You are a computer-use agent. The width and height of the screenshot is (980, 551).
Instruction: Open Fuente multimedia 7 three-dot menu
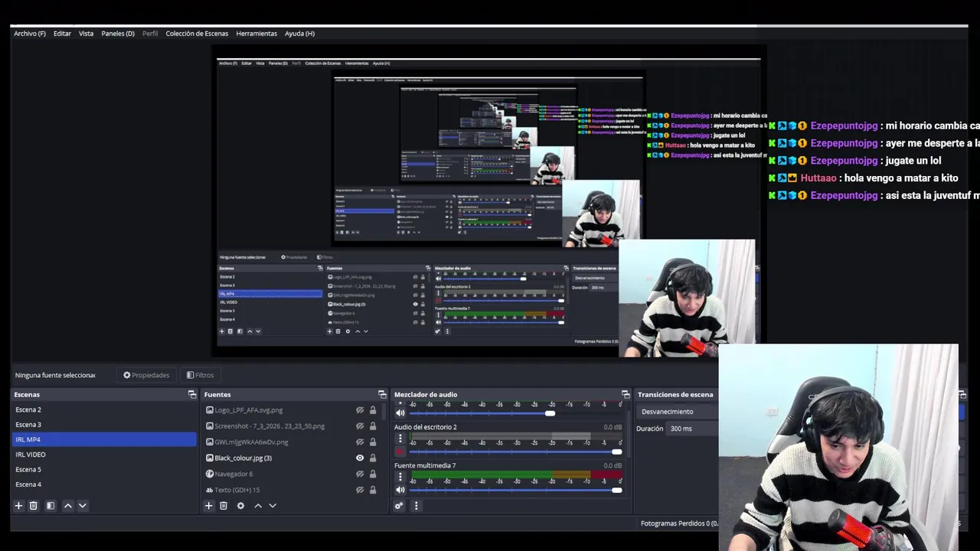pos(400,477)
